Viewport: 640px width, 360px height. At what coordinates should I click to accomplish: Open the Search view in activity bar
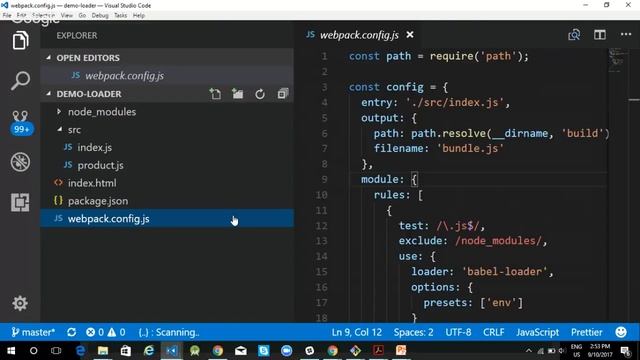click(20, 81)
